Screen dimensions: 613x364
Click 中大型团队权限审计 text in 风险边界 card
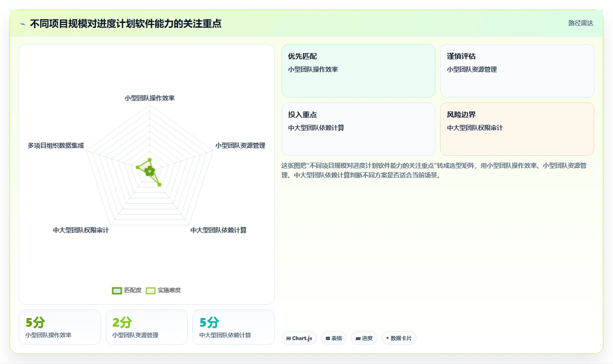coord(475,128)
